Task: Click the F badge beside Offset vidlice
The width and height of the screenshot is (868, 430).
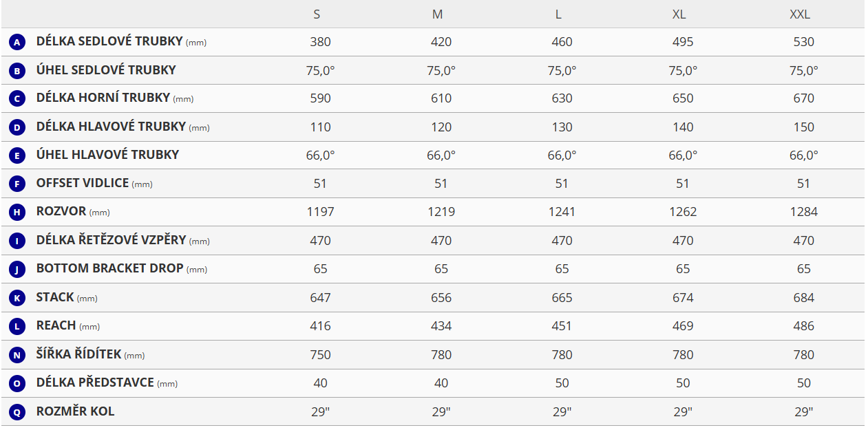Action: (17, 184)
